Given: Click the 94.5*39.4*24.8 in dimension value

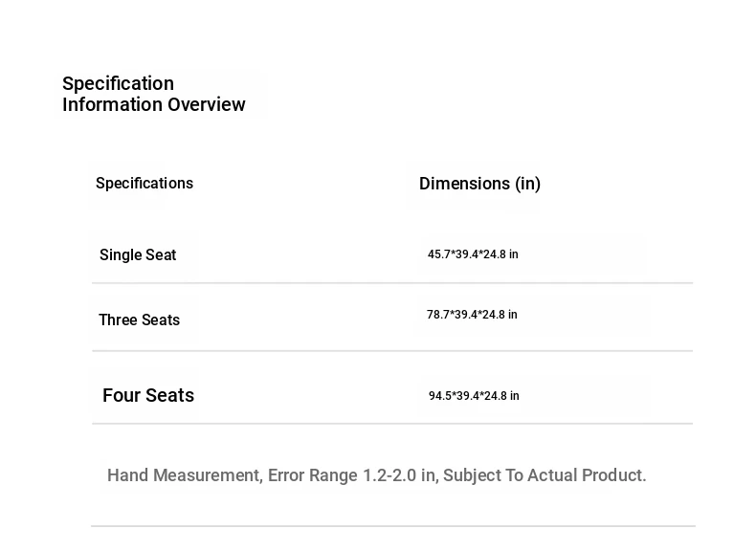Looking at the screenshot, I should coord(474,396).
